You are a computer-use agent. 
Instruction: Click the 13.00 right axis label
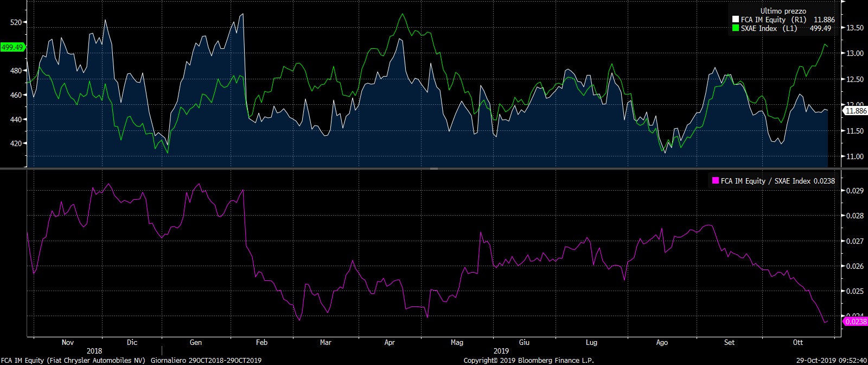(855, 53)
